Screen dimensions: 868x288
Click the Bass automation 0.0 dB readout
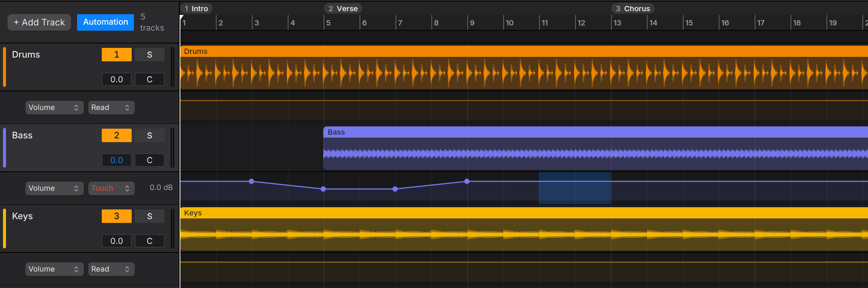(161, 187)
